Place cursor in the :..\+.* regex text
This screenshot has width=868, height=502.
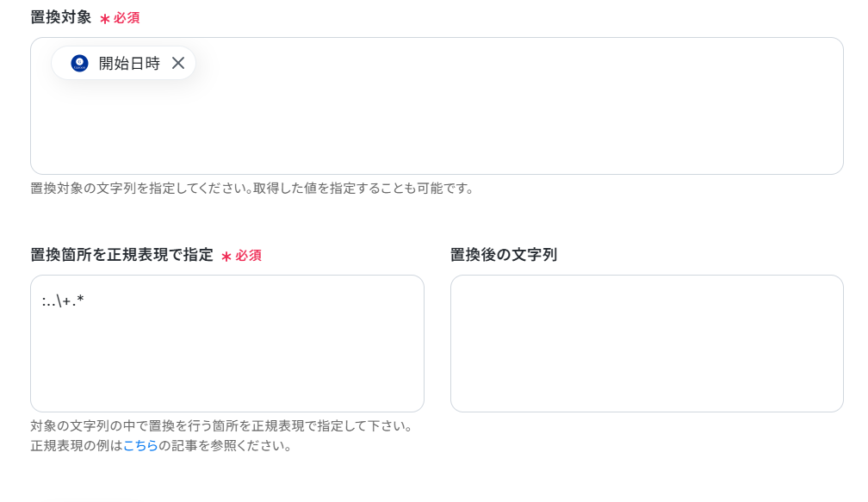(63, 301)
